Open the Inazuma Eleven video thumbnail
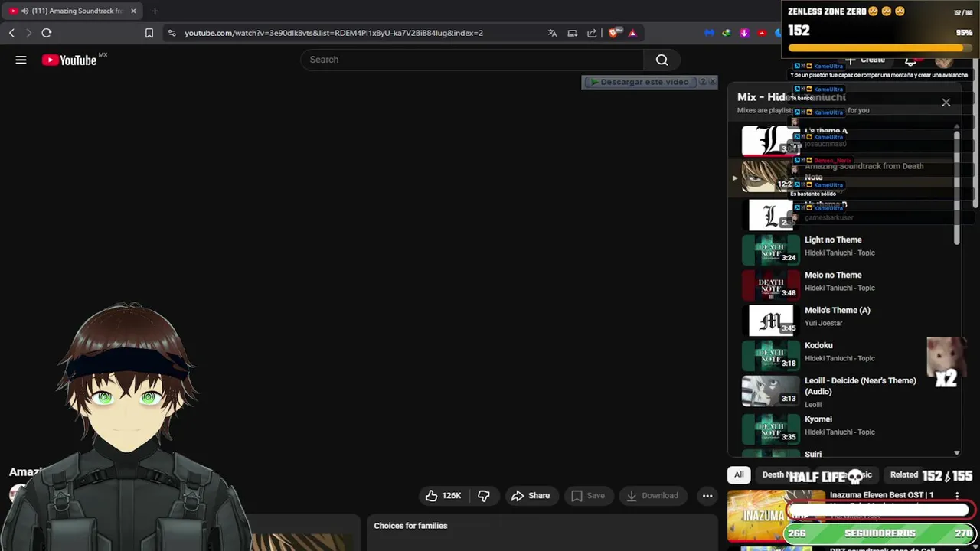Screen dimensions: 980x551 [x=776, y=516]
